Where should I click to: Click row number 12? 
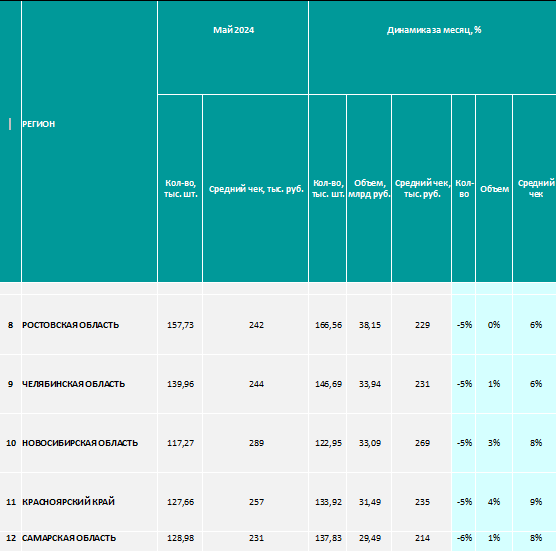coord(10,541)
